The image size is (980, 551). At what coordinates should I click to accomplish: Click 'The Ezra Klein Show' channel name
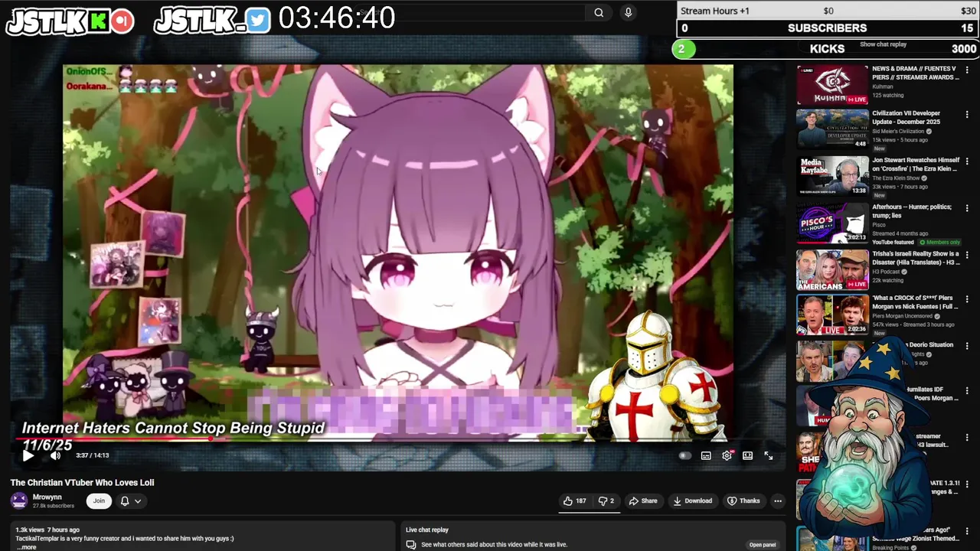coord(896,178)
